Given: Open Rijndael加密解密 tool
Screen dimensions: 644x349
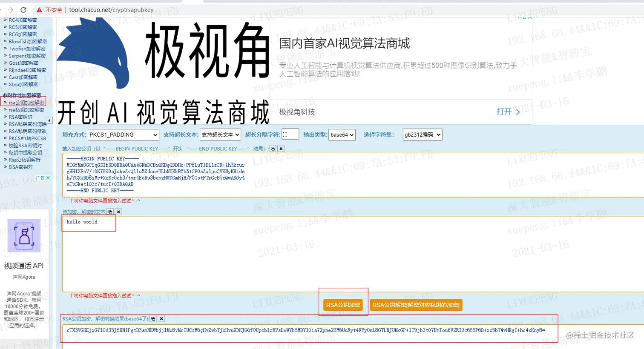Looking at the screenshot, I should (x=27, y=70).
